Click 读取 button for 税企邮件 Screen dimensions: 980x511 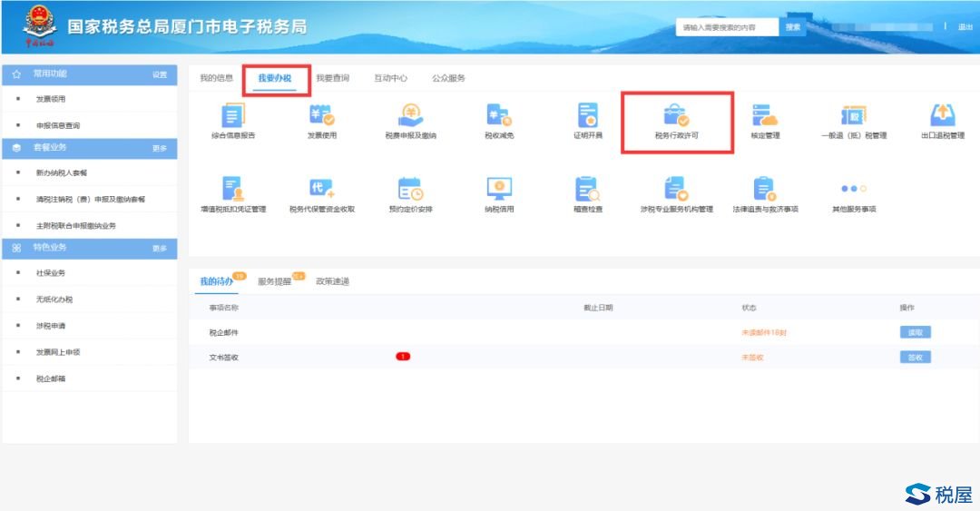point(915,332)
